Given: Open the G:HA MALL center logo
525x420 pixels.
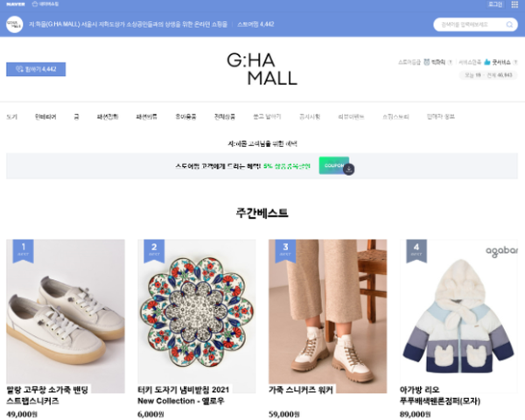Looking at the screenshot, I should (262, 69).
